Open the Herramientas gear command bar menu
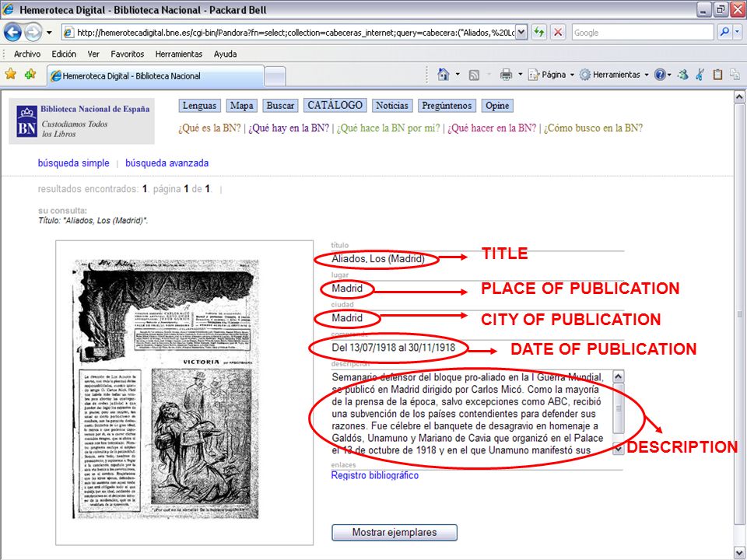This screenshot has height=560, width=747. click(614, 75)
